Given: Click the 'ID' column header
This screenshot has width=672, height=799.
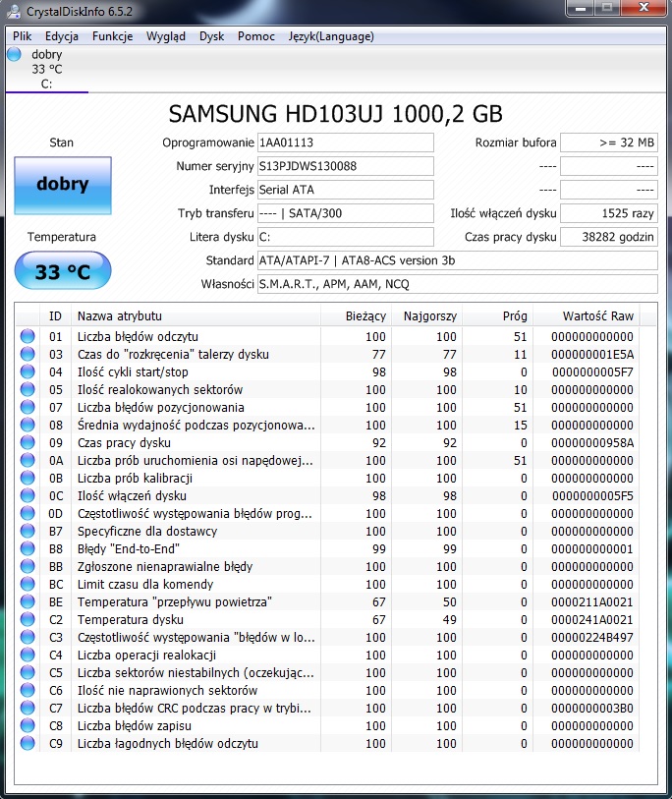Looking at the screenshot, I should (56, 315).
